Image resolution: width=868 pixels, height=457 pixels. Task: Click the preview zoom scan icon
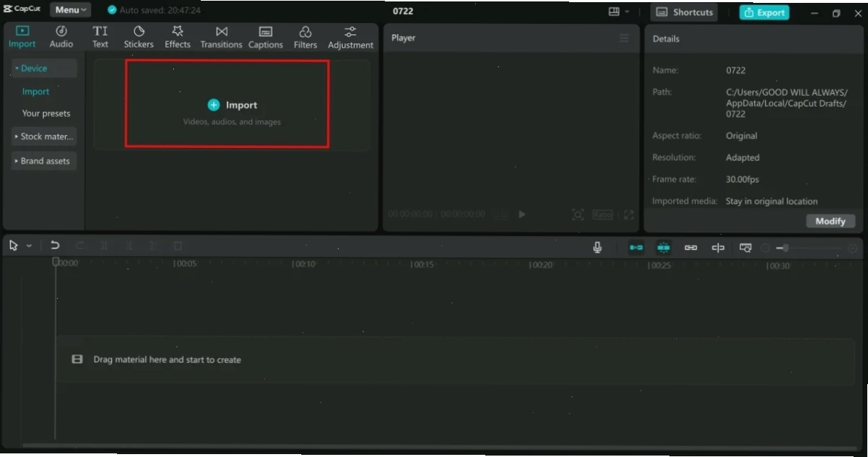(578, 214)
